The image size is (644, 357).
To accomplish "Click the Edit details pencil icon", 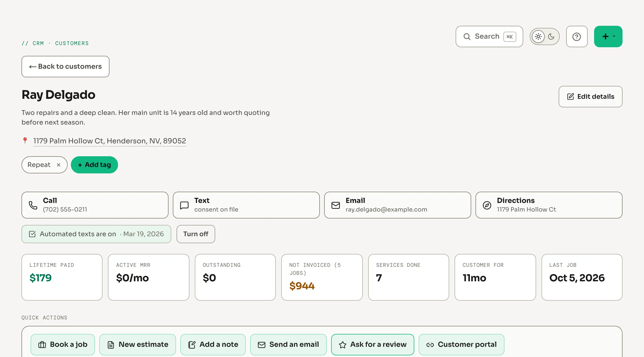I will click(x=570, y=97).
